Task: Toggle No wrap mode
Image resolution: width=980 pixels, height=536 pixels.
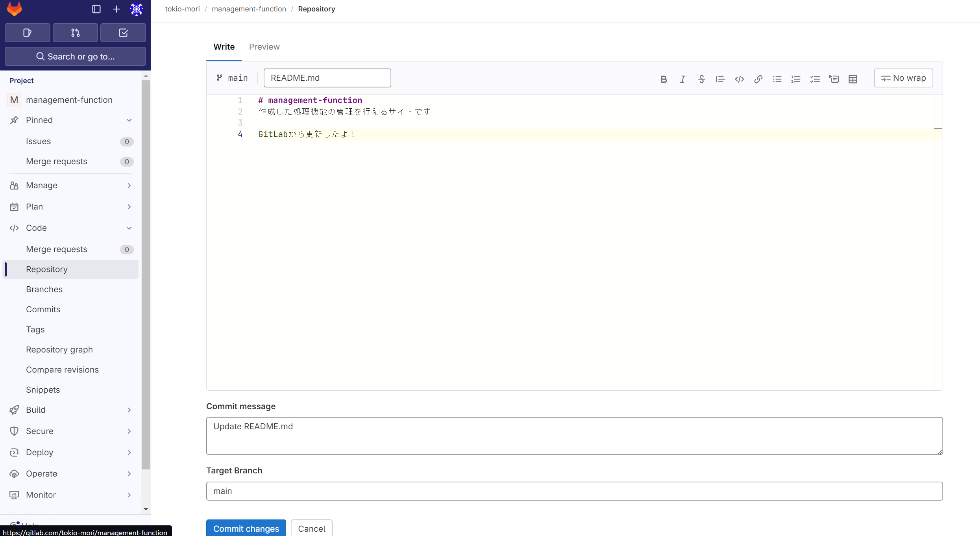Action: click(903, 78)
